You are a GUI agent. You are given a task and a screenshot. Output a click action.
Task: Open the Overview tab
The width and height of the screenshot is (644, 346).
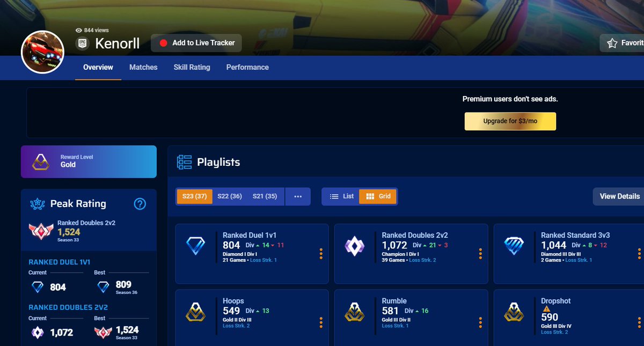click(98, 67)
